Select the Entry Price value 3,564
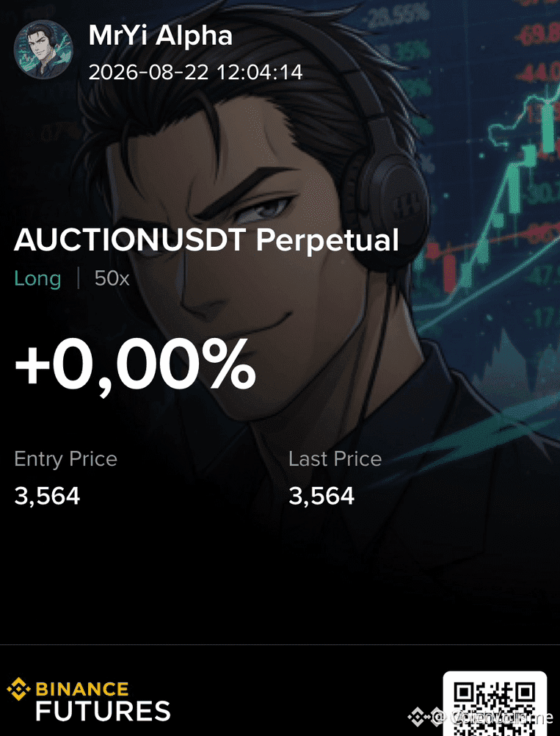560x736 pixels. (x=47, y=496)
